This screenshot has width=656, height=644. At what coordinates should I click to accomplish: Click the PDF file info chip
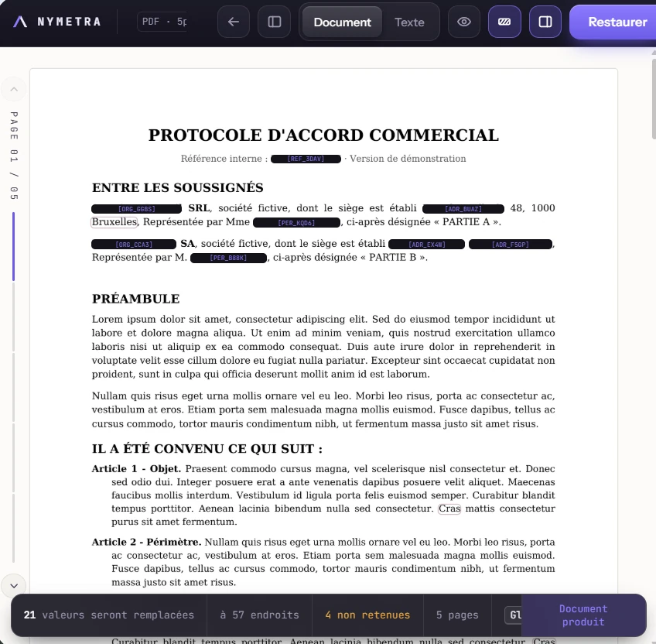pyautogui.click(x=162, y=22)
